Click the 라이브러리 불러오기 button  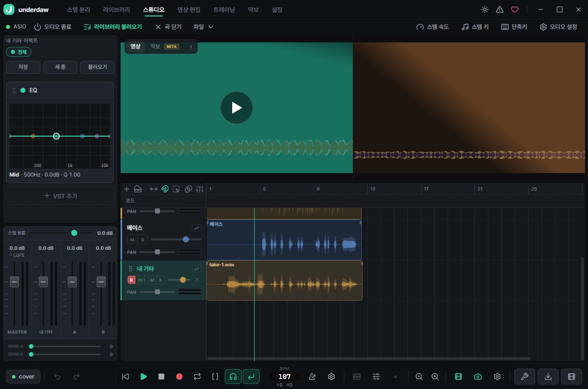point(113,26)
